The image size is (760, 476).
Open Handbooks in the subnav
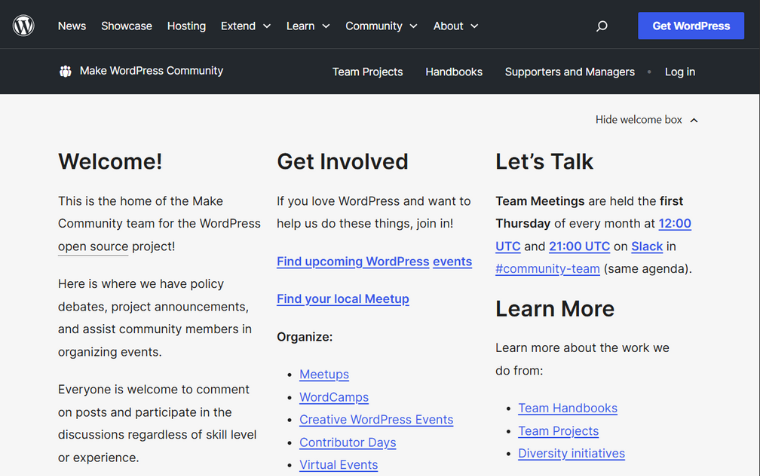point(454,72)
